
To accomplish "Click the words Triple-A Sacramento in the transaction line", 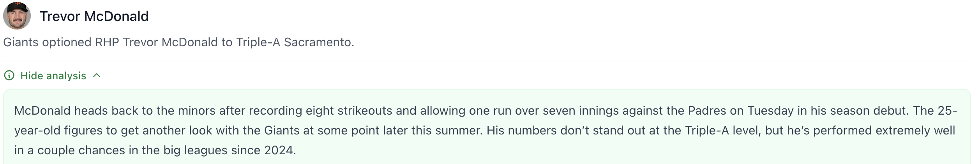I will [295, 42].
